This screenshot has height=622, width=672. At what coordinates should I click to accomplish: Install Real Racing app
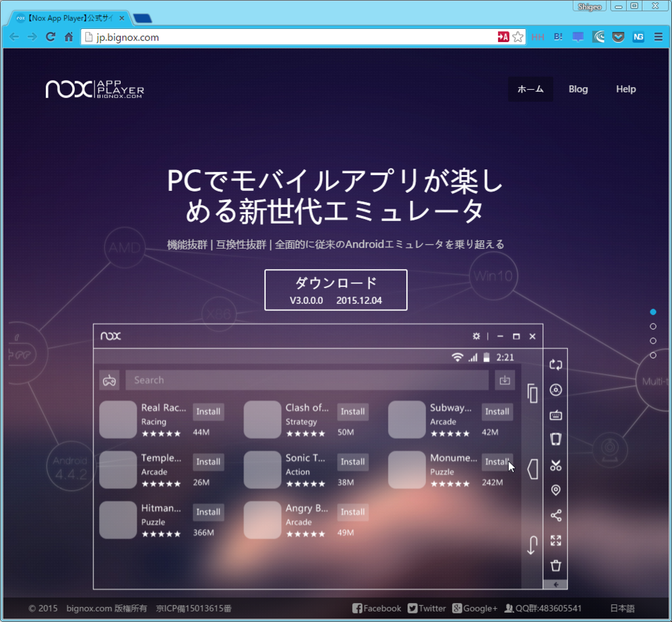(x=208, y=411)
